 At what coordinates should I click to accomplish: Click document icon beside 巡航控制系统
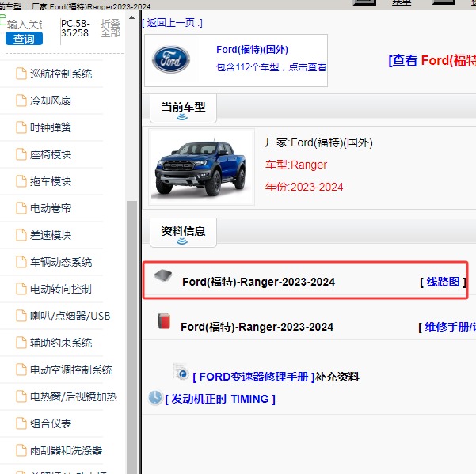coord(21,74)
